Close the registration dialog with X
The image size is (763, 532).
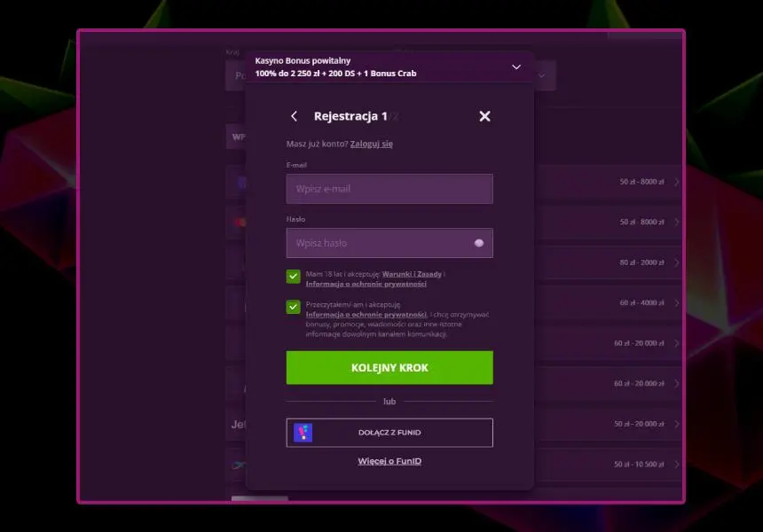(484, 116)
